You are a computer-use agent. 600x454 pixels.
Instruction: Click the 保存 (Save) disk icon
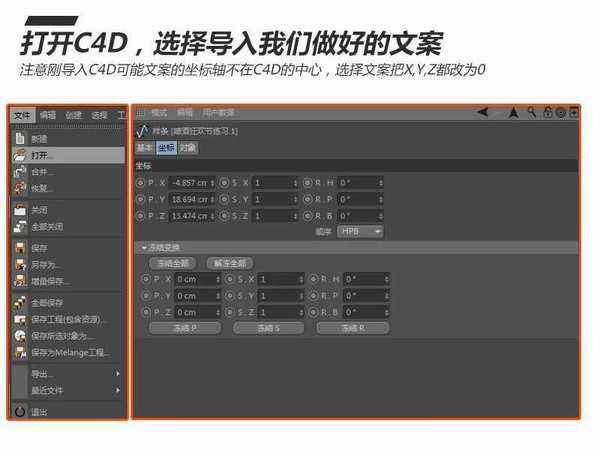click(20, 247)
